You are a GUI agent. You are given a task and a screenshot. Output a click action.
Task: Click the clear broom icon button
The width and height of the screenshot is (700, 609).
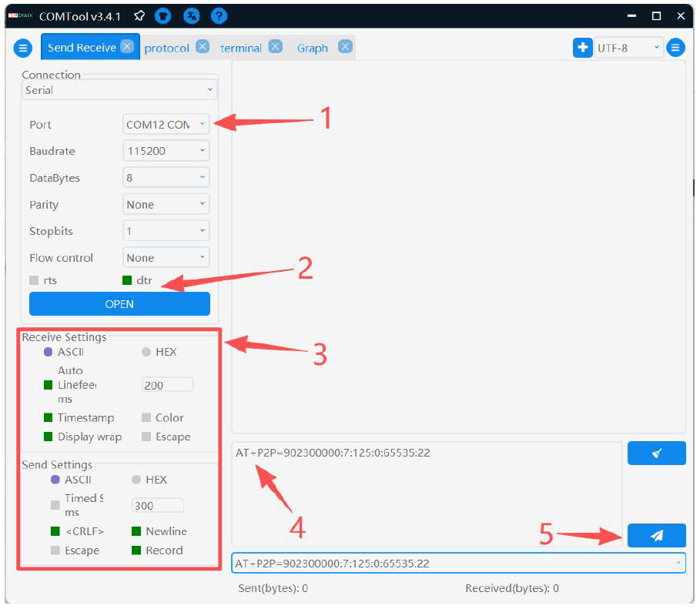(656, 453)
